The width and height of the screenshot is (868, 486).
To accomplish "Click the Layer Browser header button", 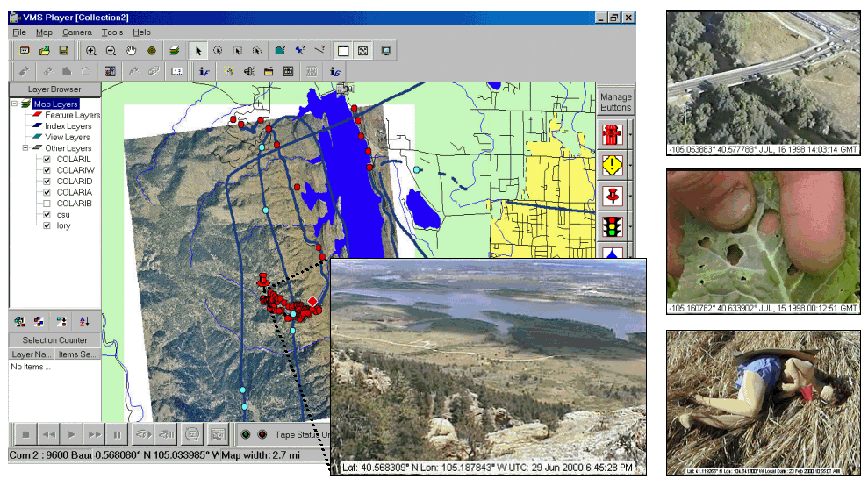I will [54, 89].
